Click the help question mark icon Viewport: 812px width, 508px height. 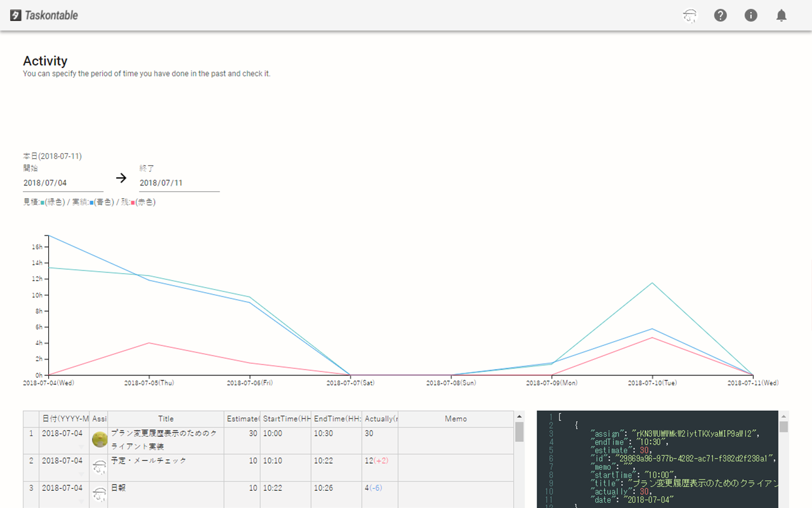[720, 15]
